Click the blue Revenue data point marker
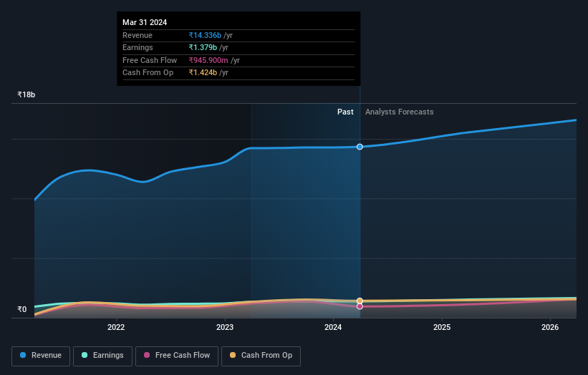This screenshot has height=375, width=588. coord(360,147)
